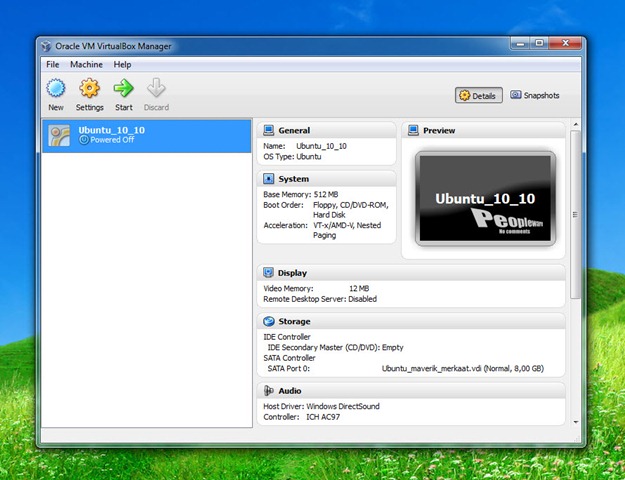Click the details pane vertical scrollbar thumb
Viewport: 625px width, 480px height.
coord(575,214)
